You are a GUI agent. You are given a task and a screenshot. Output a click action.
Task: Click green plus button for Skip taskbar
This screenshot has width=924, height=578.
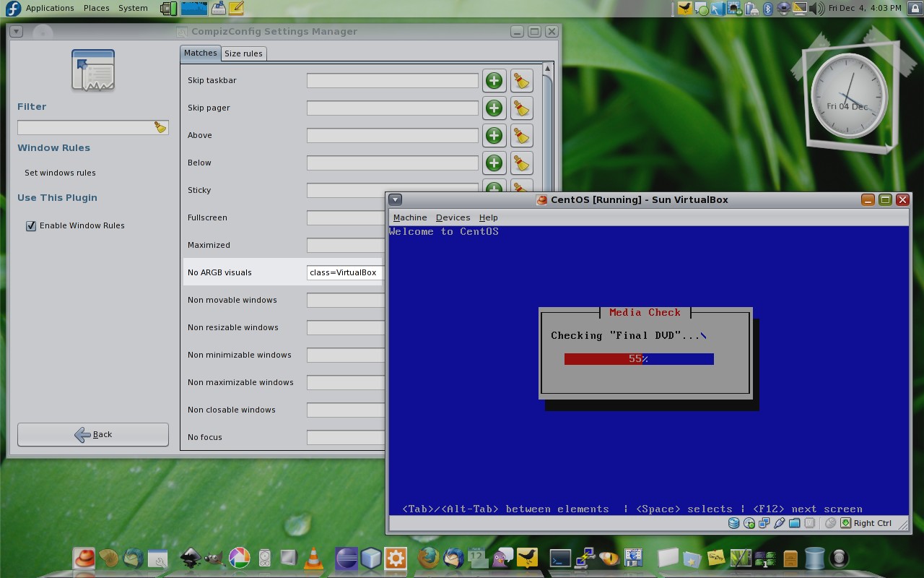(x=494, y=80)
